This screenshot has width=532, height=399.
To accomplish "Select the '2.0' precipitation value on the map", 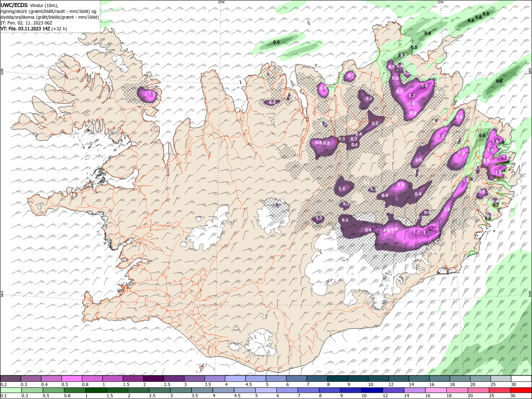I will [424, 86].
